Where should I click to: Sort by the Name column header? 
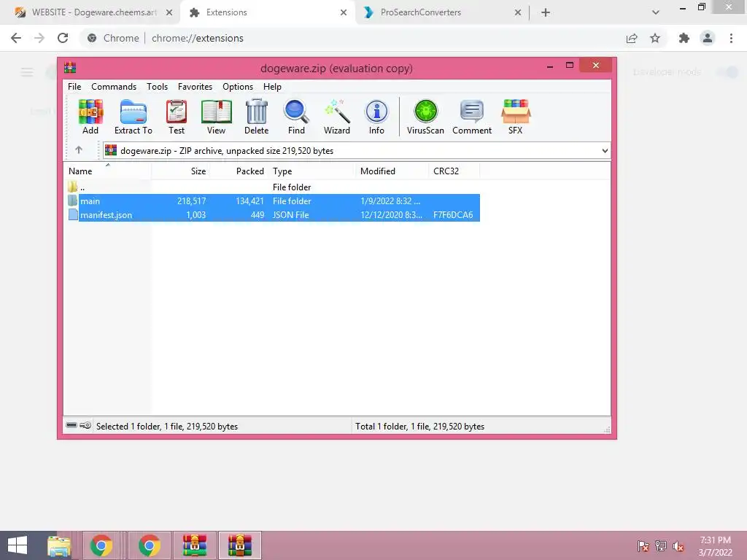(x=108, y=171)
